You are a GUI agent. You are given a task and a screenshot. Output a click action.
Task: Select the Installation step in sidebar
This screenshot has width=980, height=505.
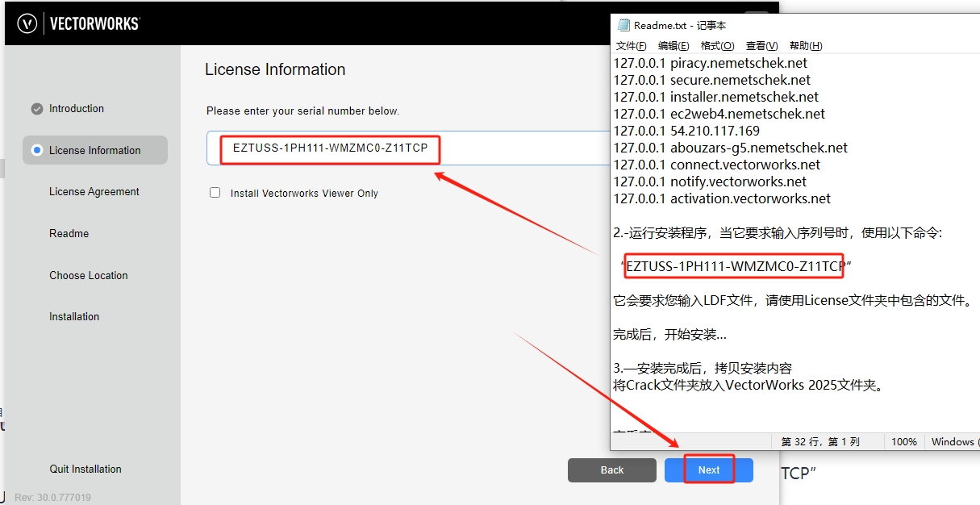pos(74,317)
